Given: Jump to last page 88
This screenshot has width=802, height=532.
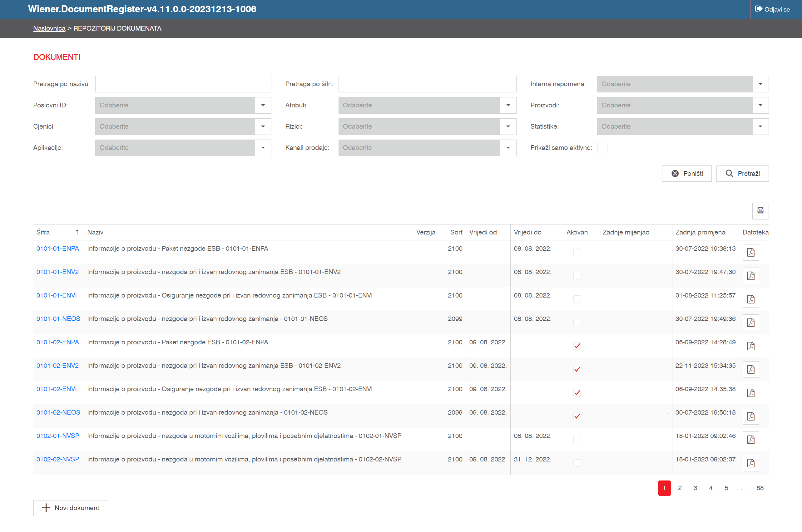Looking at the screenshot, I should (x=760, y=488).
